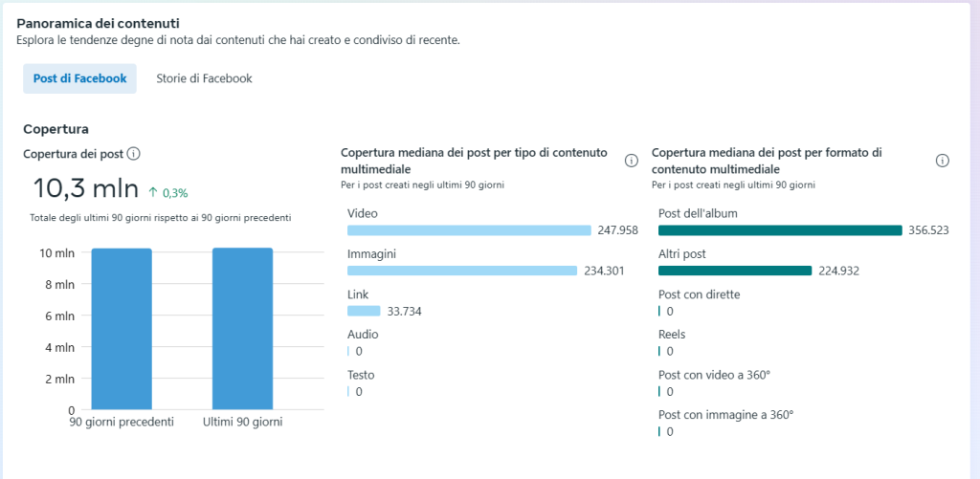
Task: Click the Post con dirette label
Action: 699,294
